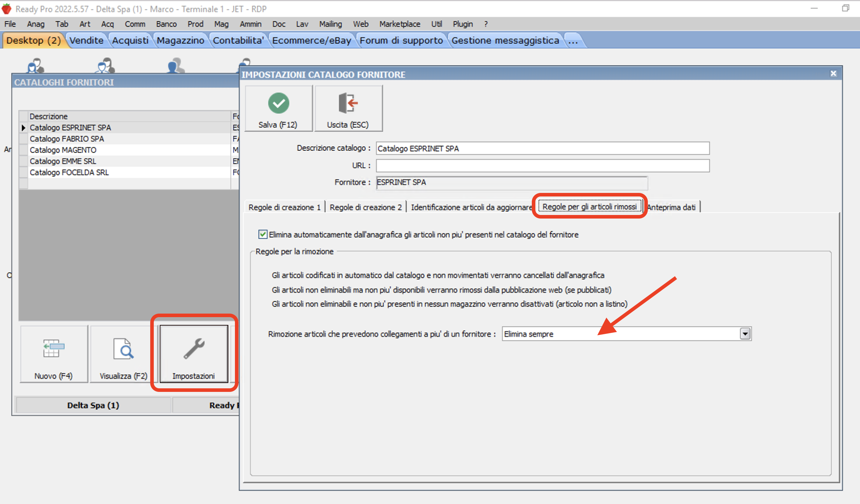Click Nuovo (F4) table icon button
Viewport: 860px width, 504px height.
pyautogui.click(x=54, y=354)
